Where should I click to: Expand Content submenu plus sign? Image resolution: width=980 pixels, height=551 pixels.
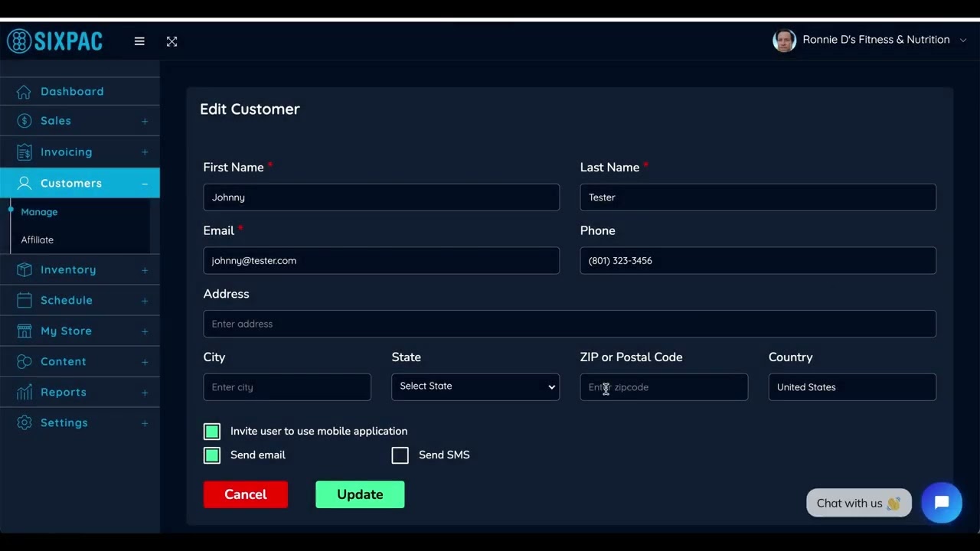tap(145, 362)
